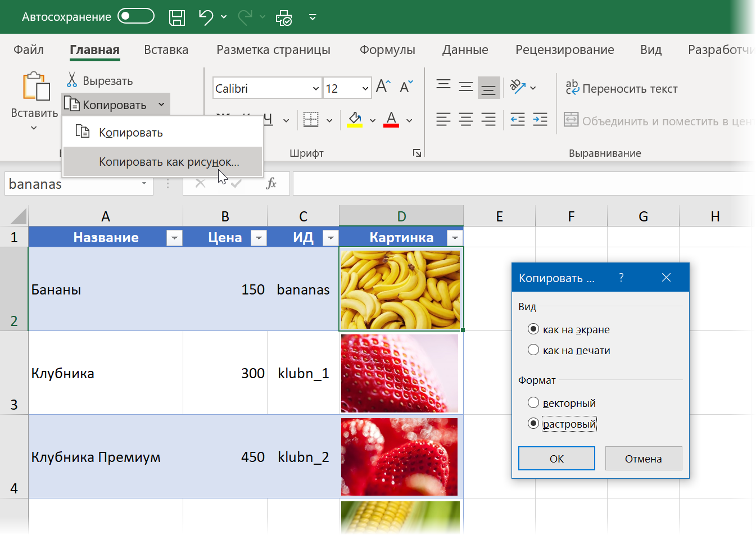
Task: Switch to the Разметка страницы tab
Action: (x=273, y=49)
